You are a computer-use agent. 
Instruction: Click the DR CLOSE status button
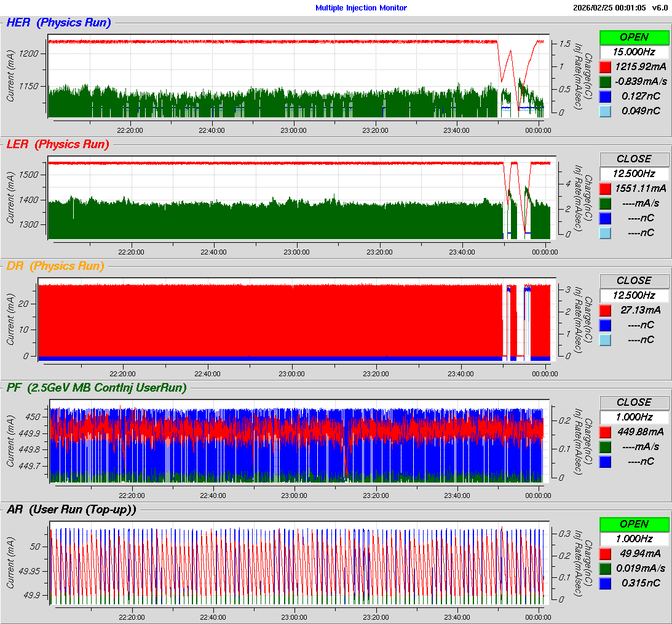(x=634, y=280)
